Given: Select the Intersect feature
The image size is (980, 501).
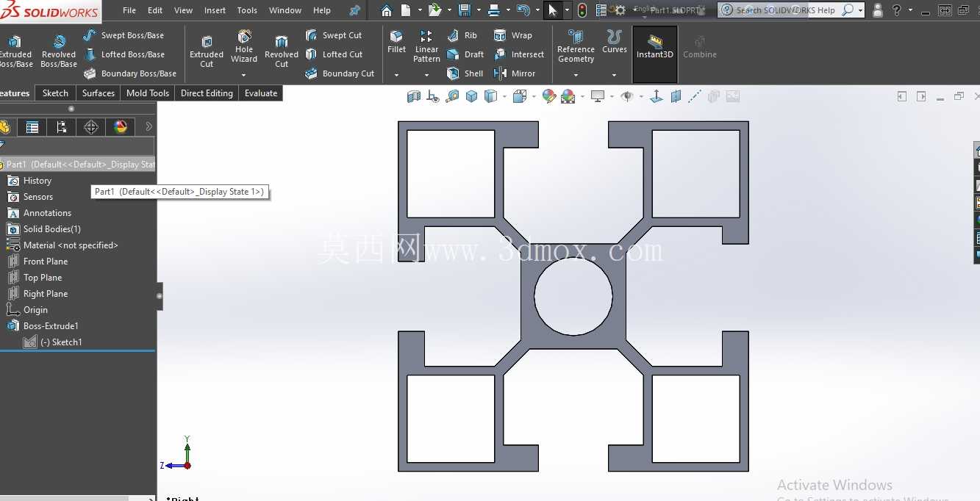Looking at the screenshot, I should (519, 54).
